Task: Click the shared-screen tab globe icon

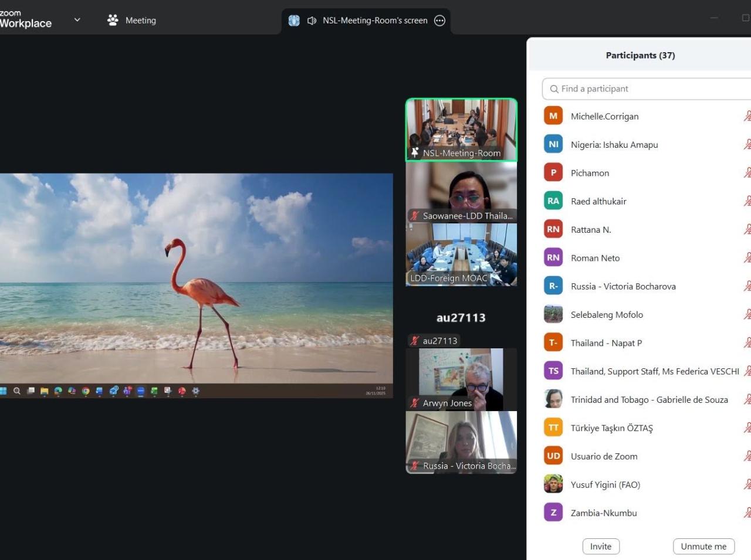Action: (294, 21)
